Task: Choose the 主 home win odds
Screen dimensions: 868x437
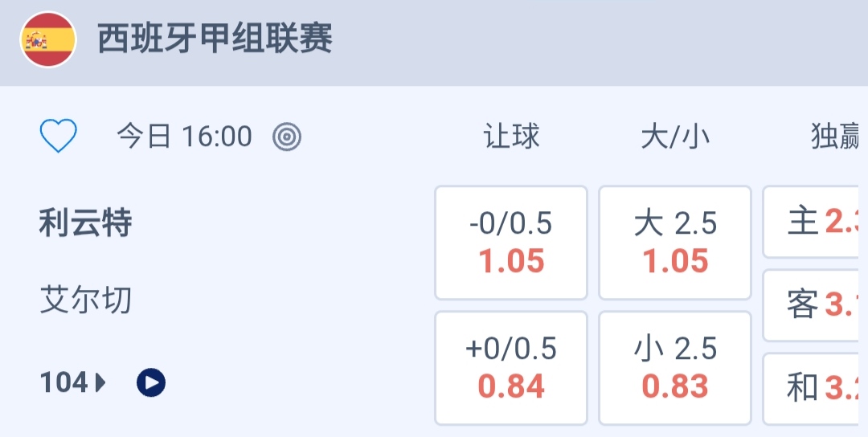Action: (x=813, y=223)
